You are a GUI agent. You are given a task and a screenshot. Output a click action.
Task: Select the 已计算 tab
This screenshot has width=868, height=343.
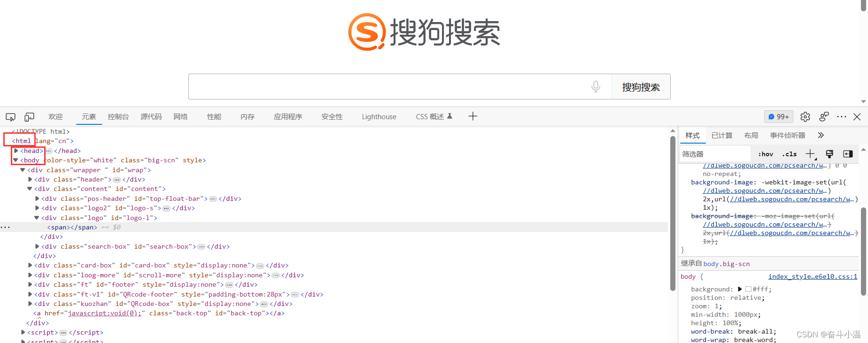tap(722, 135)
